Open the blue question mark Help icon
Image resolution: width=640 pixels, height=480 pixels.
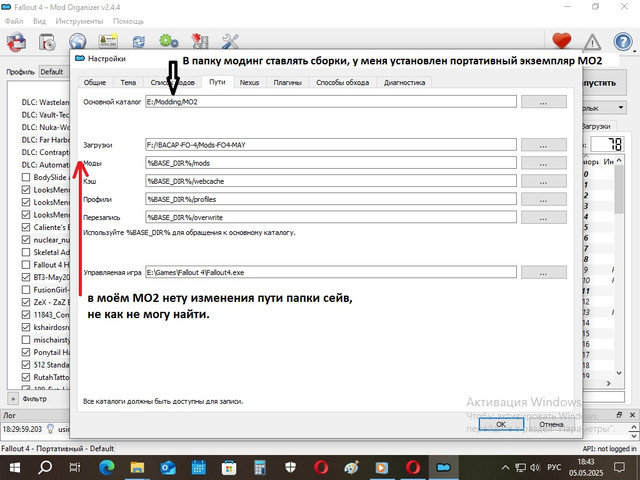[x=622, y=42]
